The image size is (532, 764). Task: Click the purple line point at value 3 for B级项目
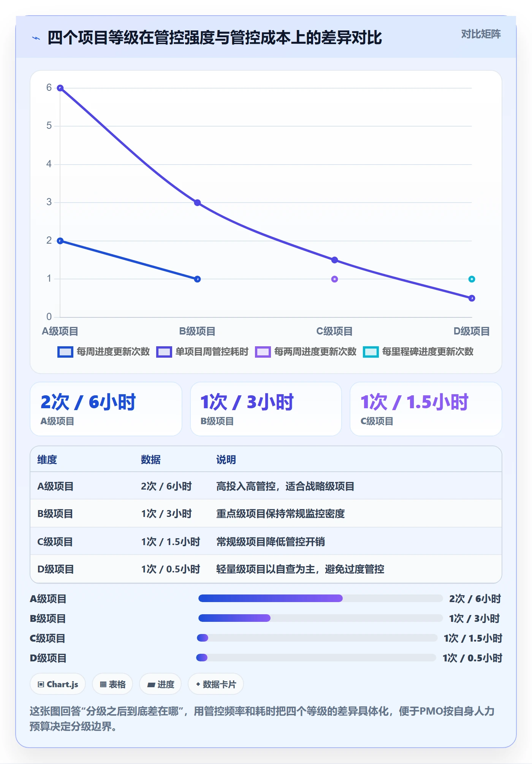[197, 203]
